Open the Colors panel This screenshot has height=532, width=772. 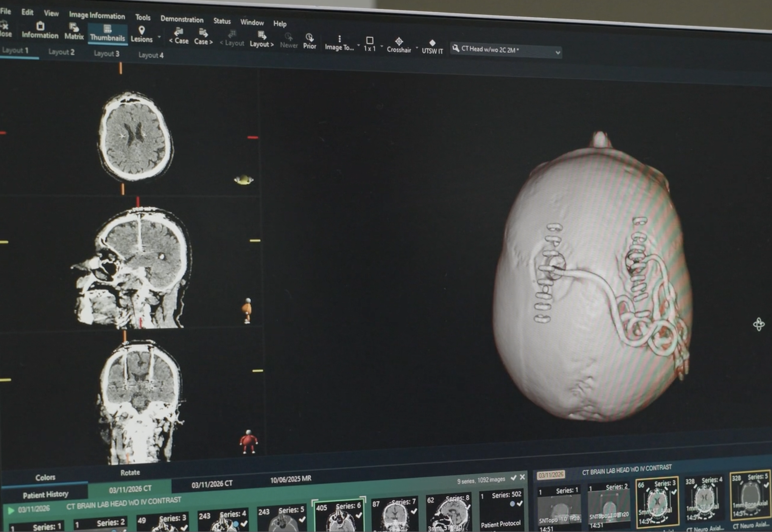click(45, 477)
